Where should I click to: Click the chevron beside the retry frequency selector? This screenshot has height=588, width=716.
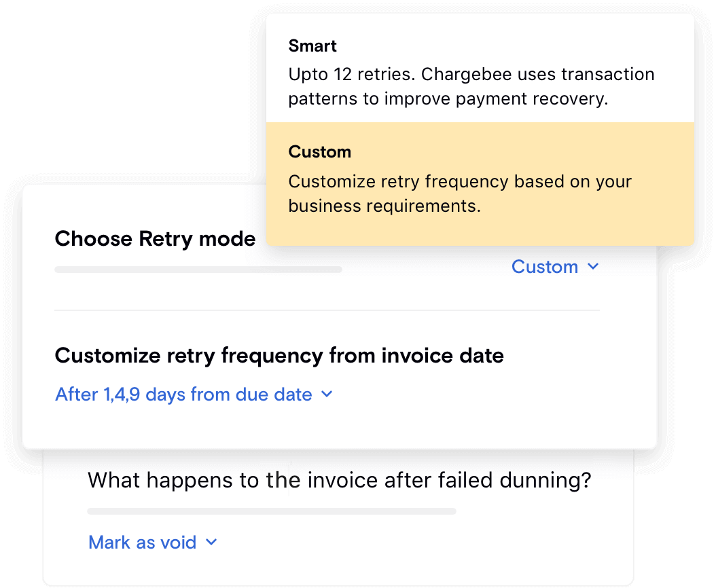point(326,394)
